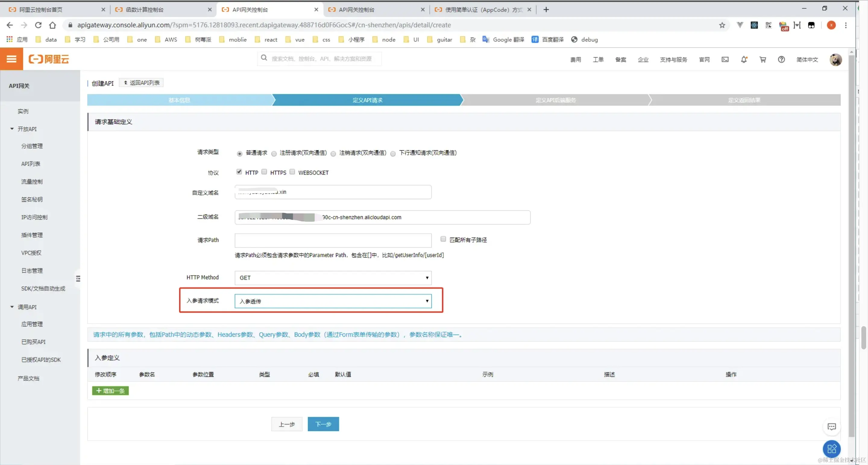Open the hamburger menu in orange header
The width and height of the screenshot is (868, 465).
tap(11, 59)
